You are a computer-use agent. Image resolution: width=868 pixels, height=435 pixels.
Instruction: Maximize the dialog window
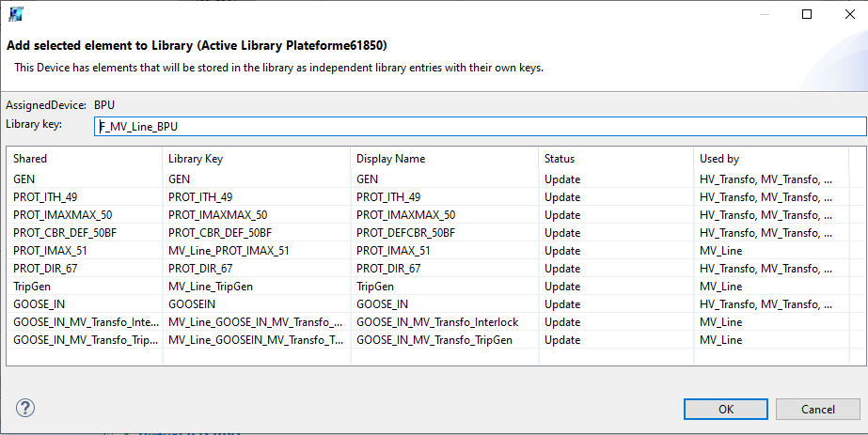coord(807,15)
